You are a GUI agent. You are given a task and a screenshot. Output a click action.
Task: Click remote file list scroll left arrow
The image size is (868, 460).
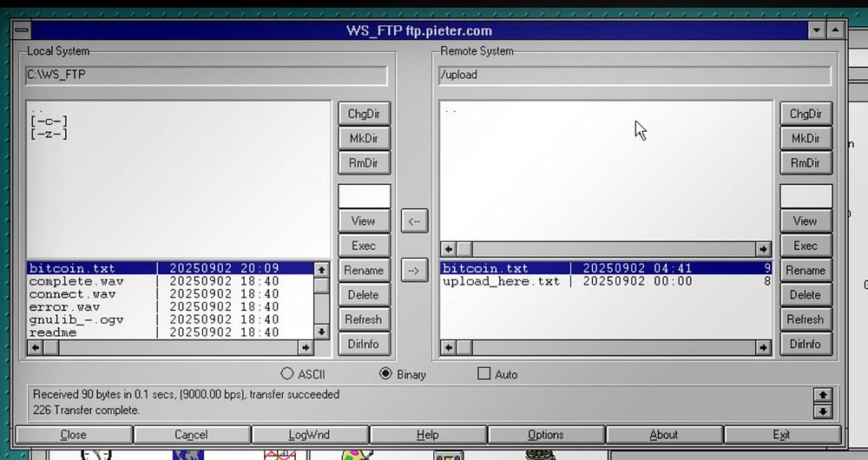coord(449,347)
